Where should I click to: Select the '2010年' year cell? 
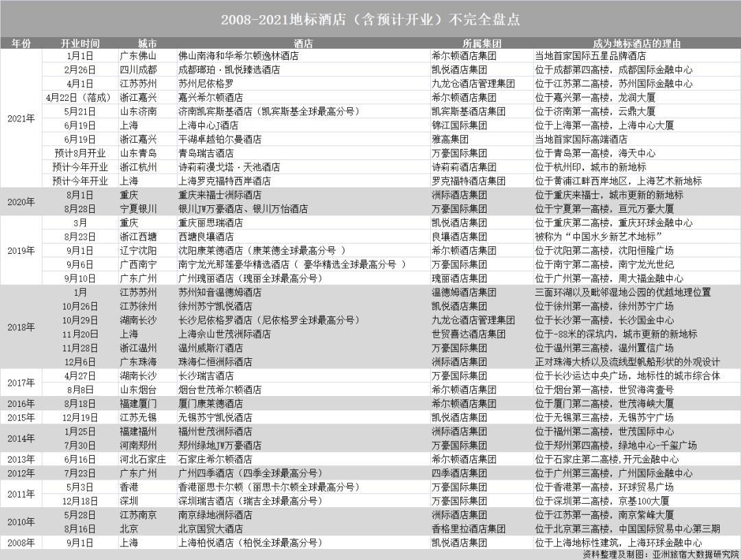pyautogui.click(x=21, y=522)
